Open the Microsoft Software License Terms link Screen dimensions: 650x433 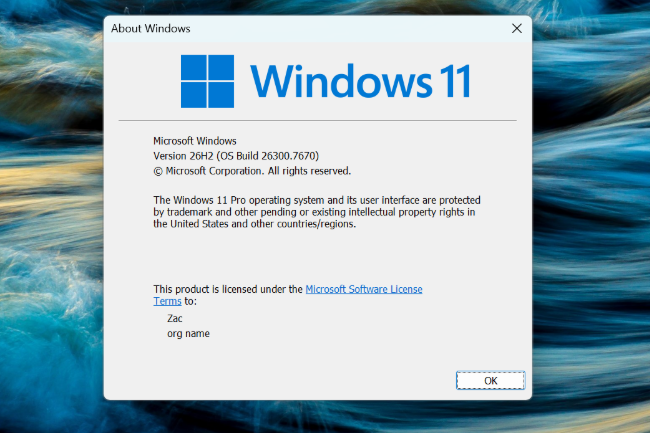[x=363, y=288]
